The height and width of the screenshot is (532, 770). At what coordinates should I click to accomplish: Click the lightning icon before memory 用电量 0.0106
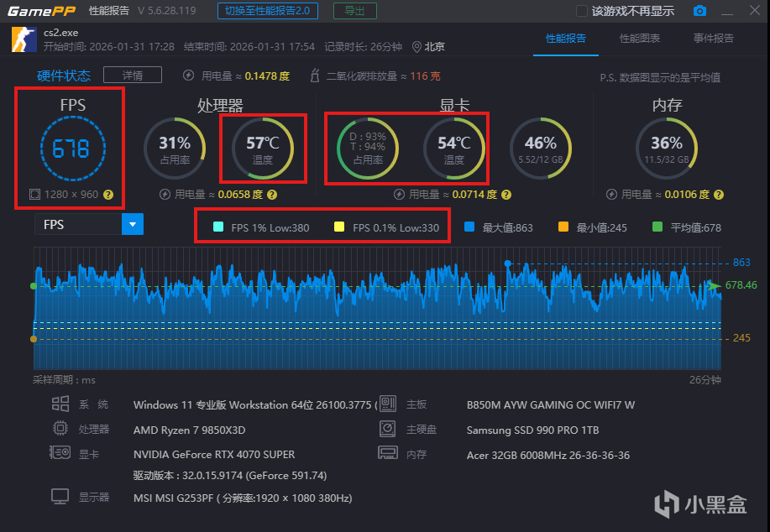611,195
